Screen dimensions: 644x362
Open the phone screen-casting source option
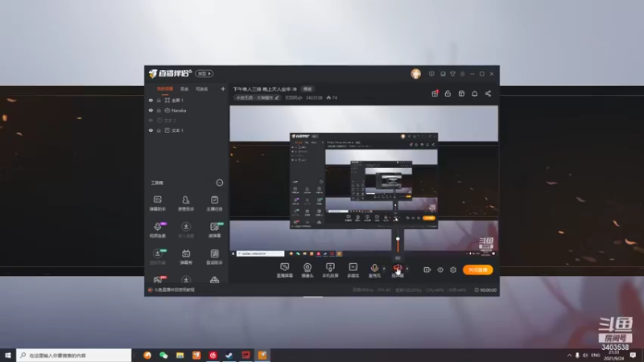coord(330,270)
